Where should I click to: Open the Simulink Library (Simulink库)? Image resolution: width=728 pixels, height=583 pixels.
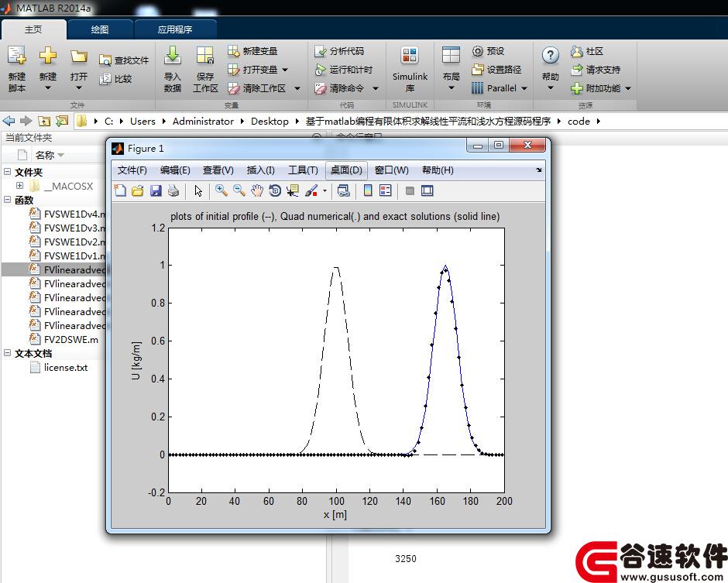coord(410,69)
